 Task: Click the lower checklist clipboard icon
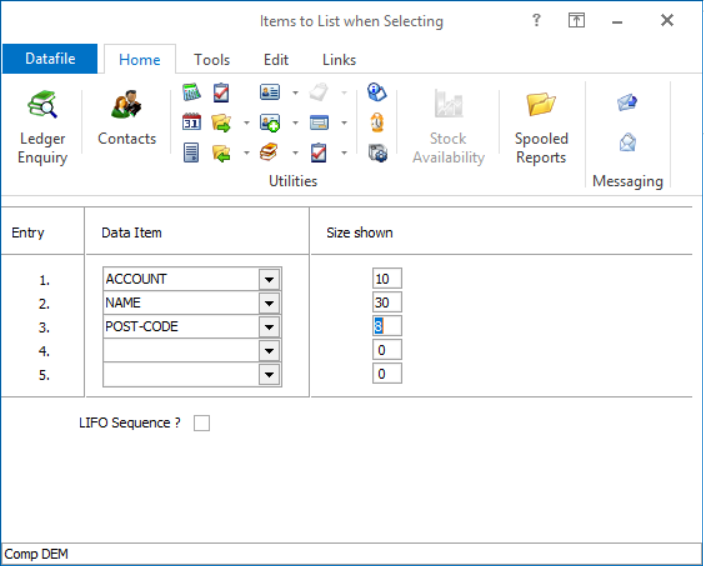tap(319, 153)
